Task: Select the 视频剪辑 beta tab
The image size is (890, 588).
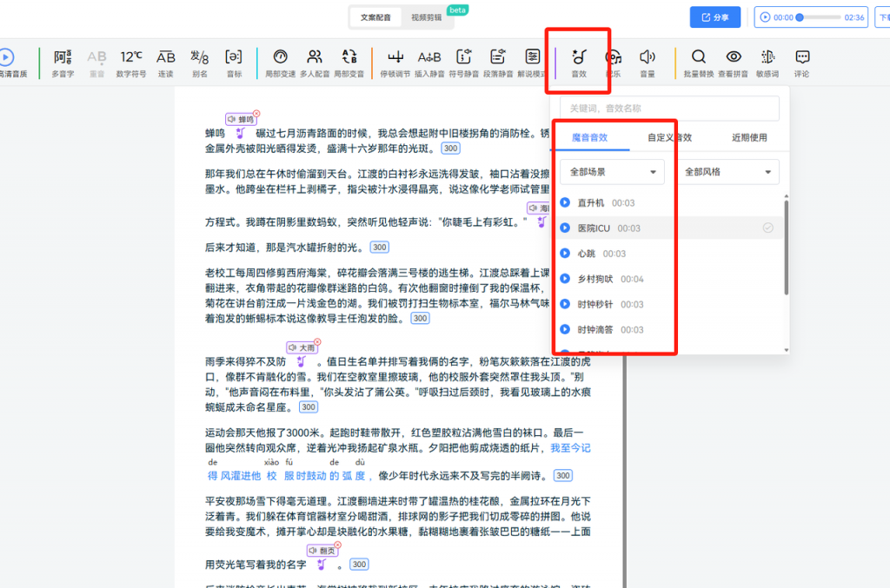Action: (426, 17)
